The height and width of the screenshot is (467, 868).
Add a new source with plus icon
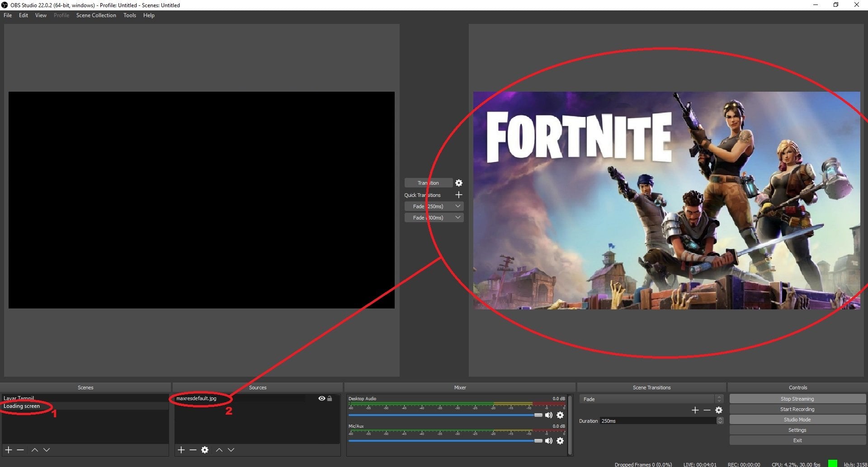pos(181,450)
